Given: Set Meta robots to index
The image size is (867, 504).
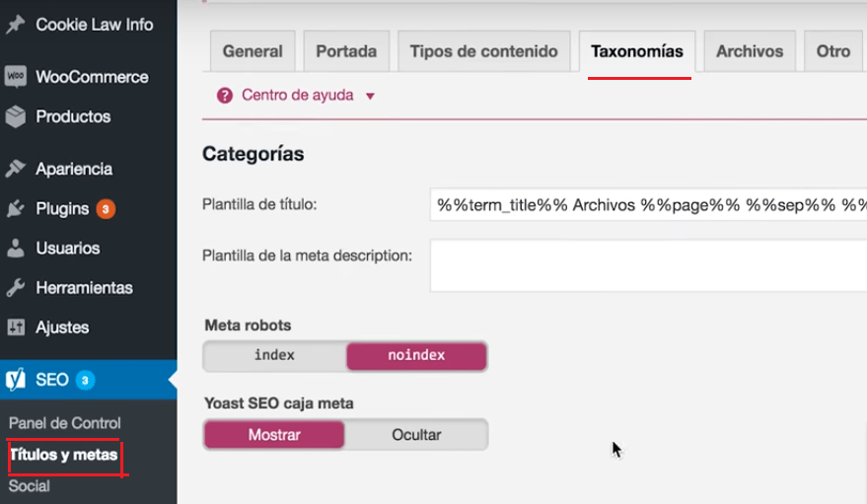Looking at the screenshot, I should point(274,356).
